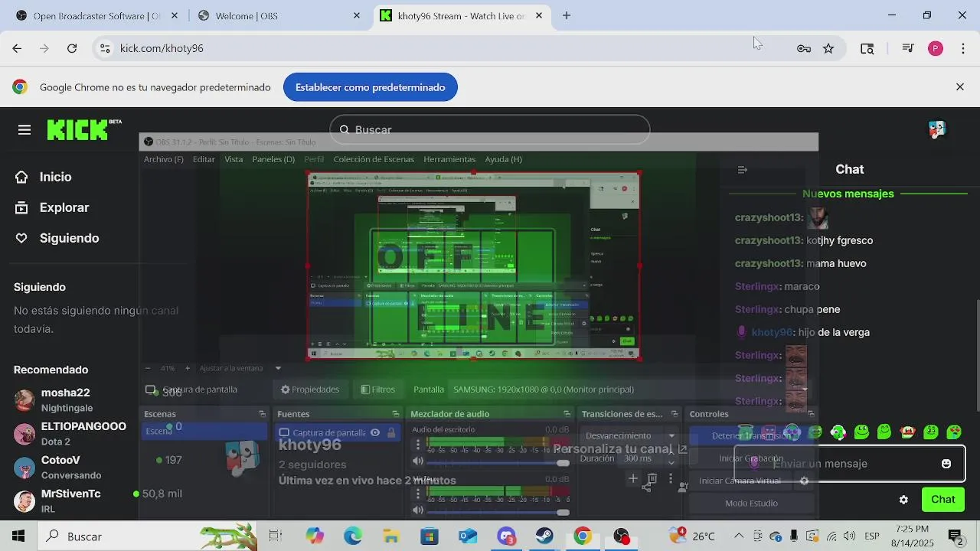The width and height of the screenshot is (980, 551).
Task: Click the green Chat send button
Action: pos(943,500)
